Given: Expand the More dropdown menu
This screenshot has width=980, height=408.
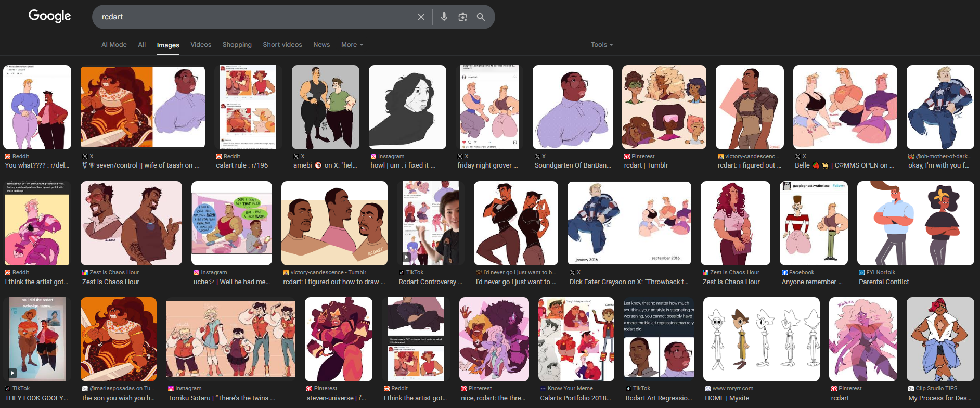Looking at the screenshot, I should point(352,45).
